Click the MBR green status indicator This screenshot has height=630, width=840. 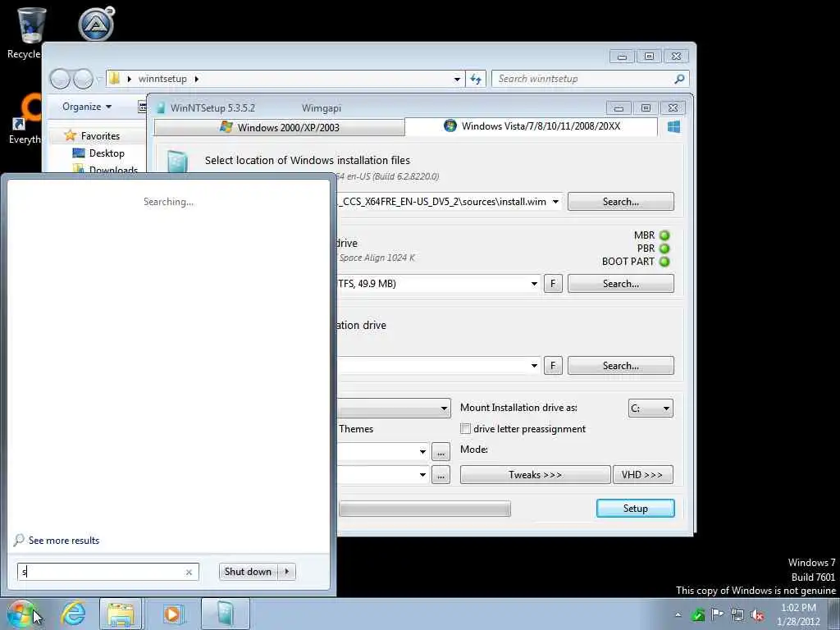point(664,235)
